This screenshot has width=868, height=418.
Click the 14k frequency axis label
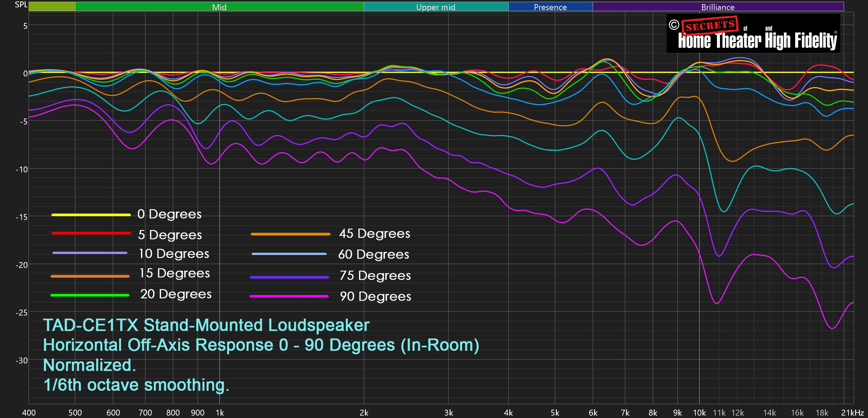[x=769, y=413]
